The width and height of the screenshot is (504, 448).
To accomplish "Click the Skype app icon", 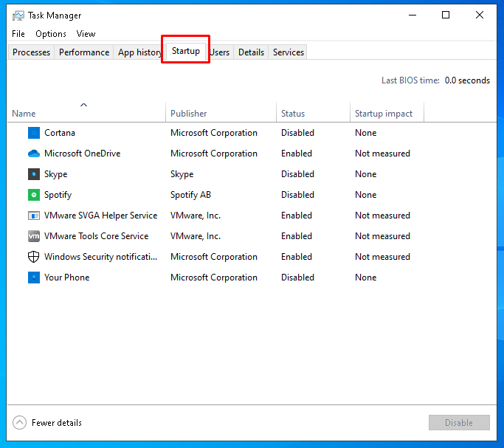I will pos(34,174).
